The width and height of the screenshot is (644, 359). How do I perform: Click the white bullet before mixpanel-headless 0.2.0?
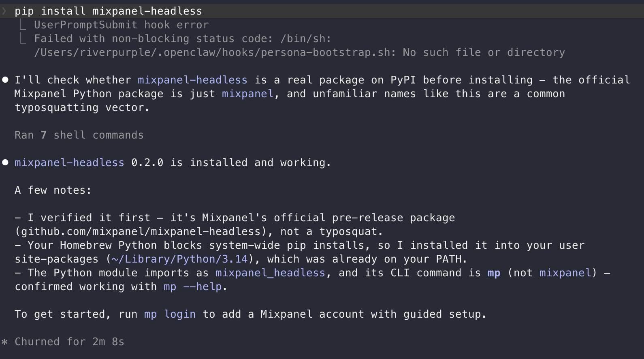5,162
